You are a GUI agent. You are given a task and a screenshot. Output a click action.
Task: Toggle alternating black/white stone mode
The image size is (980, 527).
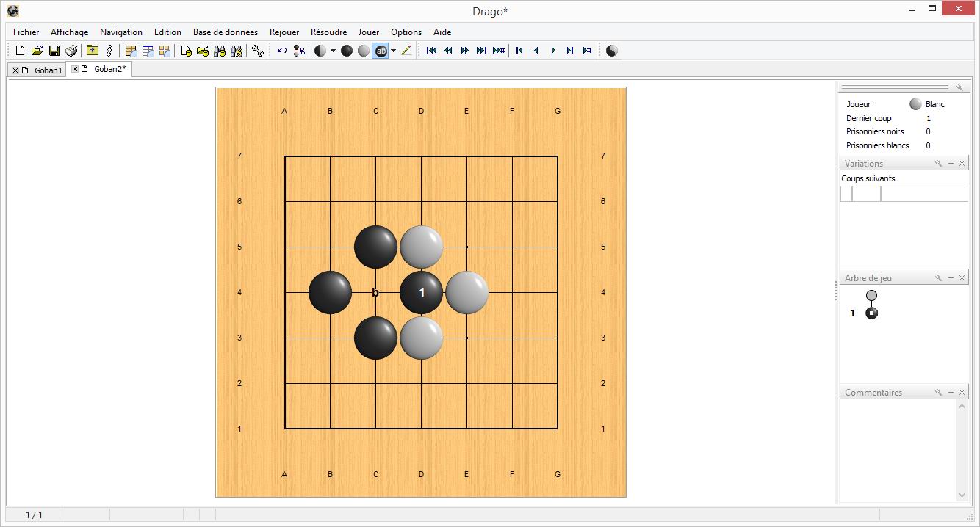click(x=320, y=51)
